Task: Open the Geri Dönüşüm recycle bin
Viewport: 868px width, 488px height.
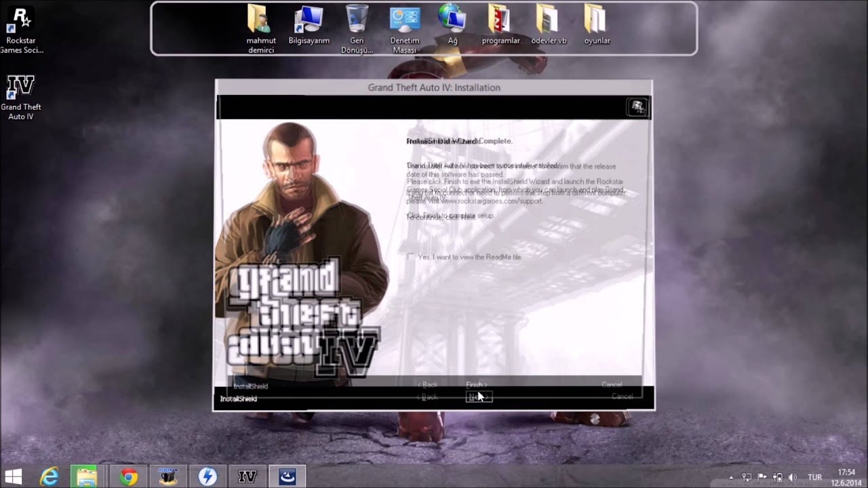Action: (357, 29)
